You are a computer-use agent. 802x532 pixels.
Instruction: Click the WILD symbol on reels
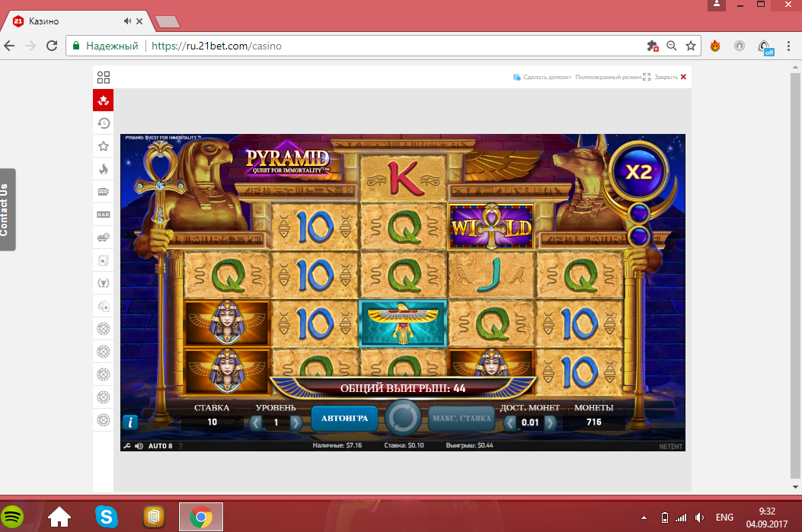491,227
